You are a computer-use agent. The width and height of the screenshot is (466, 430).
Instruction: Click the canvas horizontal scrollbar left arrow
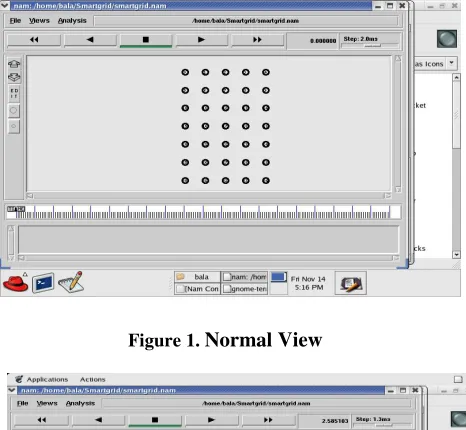(x=30, y=196)
